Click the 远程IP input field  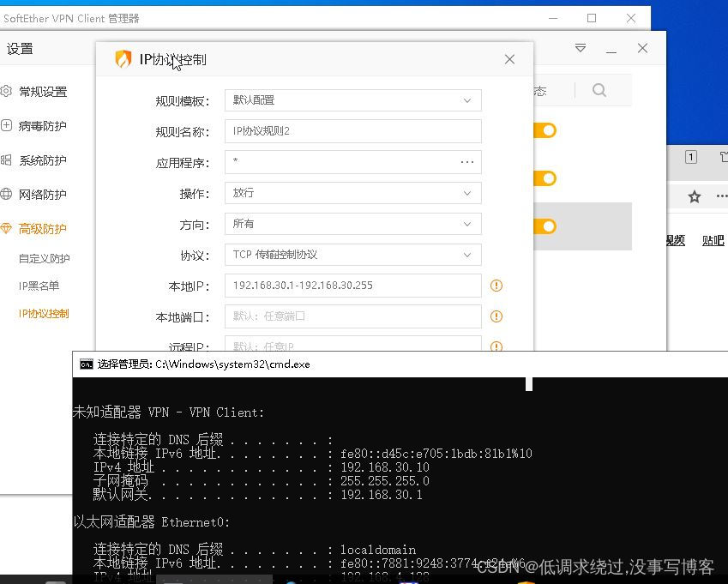tap(353, 344)
